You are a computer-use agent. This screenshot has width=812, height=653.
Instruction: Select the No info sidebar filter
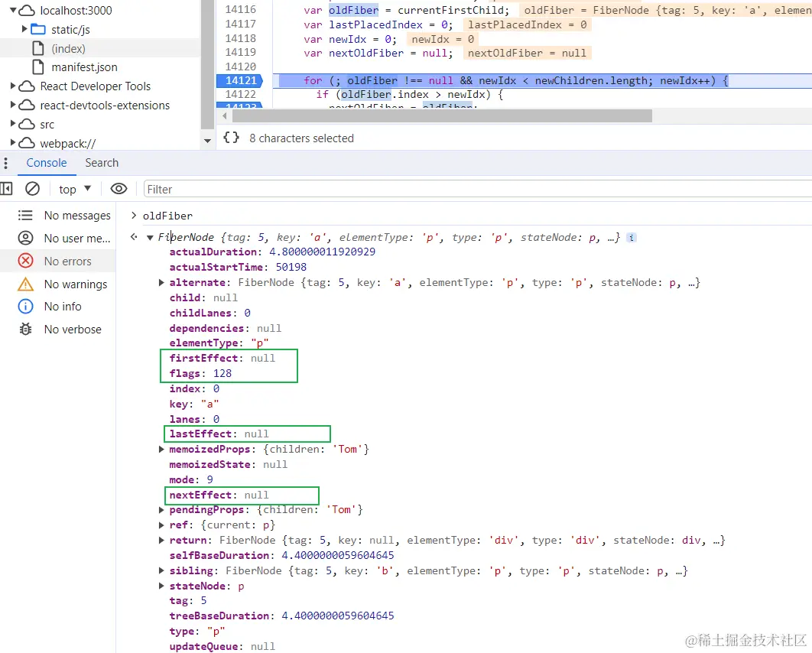(x=58, y=306)
